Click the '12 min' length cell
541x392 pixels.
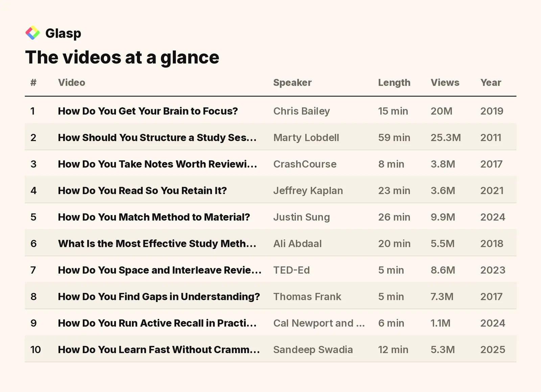393,349
